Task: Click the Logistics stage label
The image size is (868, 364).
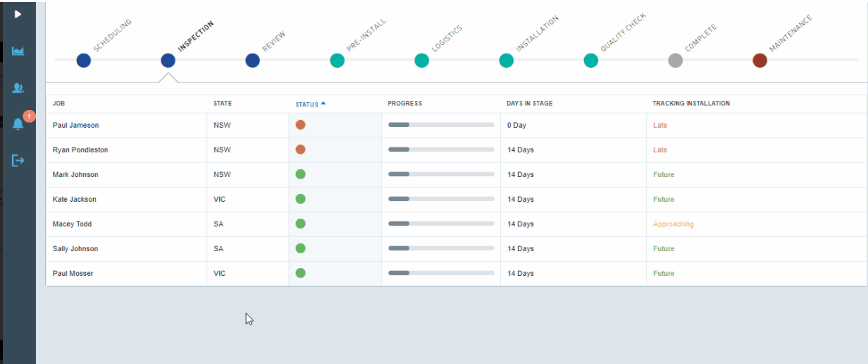Action: click(x=447, y=38)
